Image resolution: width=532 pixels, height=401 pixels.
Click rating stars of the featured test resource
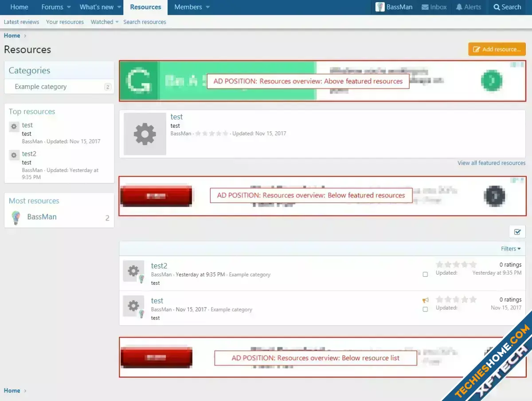pos(212,133)
